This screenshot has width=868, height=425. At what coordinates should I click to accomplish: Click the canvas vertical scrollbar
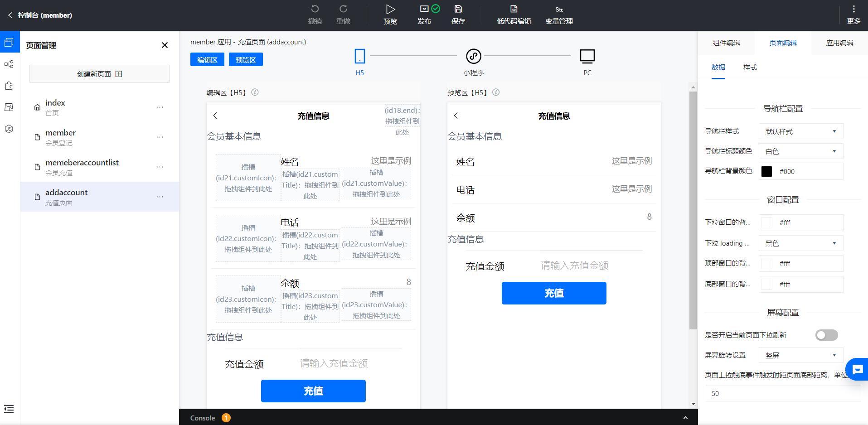click(693, 210)
